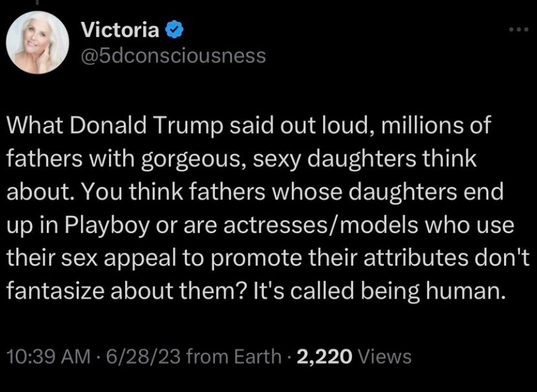Screen dimensions: 537x392
Task: Click the 2,220 view count number
Action: (x=322, y=356)
